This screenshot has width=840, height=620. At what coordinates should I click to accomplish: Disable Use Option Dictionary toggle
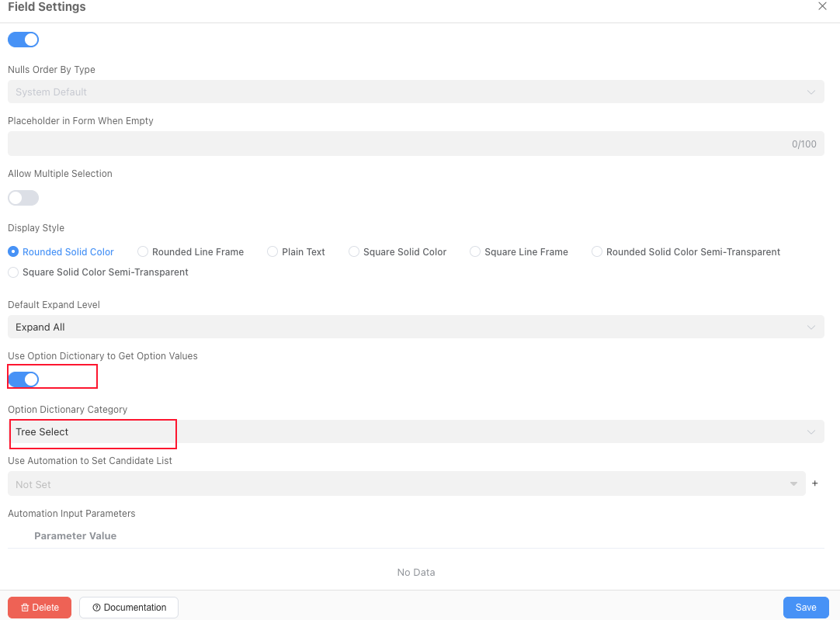click(23, 379)
